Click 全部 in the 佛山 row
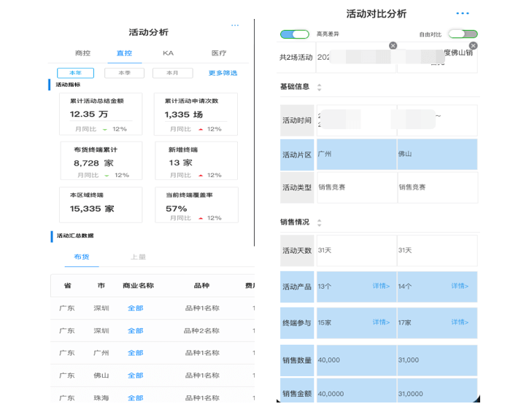Image resolution: width=513 pixels, height=420 pixels. click(136, 376)
